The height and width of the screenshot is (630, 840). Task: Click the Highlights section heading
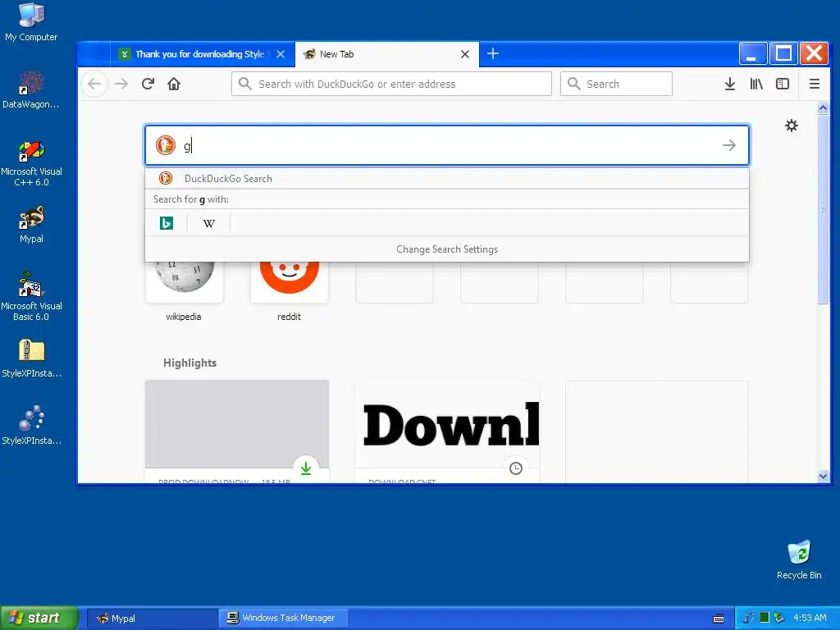click(189, 363)
